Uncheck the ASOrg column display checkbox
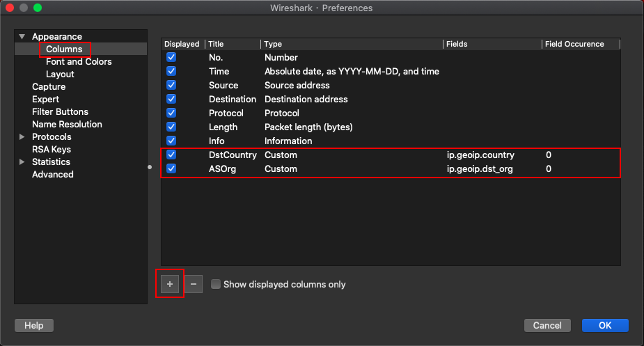This screenshot has height=346, width=644. pos(171,168)
